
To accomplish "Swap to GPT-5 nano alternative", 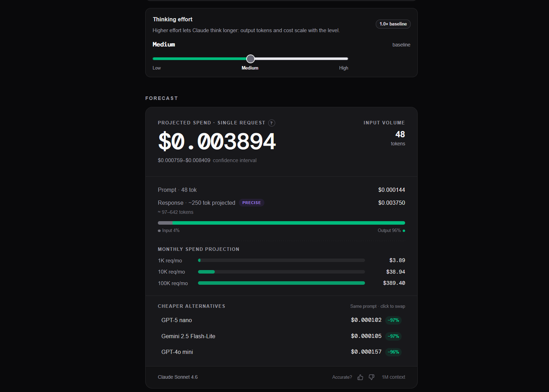I will [281, 320].
